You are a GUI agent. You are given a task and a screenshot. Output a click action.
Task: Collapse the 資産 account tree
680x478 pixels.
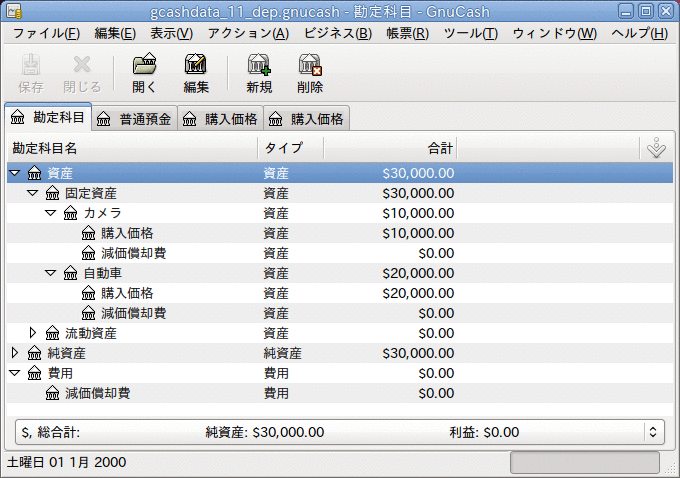(14, 173)
